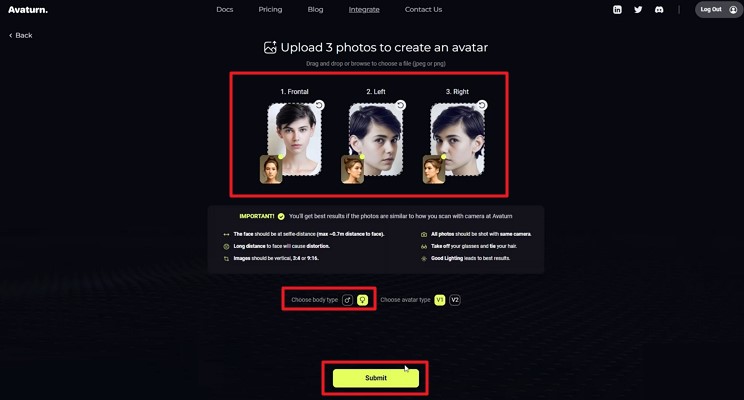Open the Integrate nav link
The image size is (744, 400).
(364, 9)
